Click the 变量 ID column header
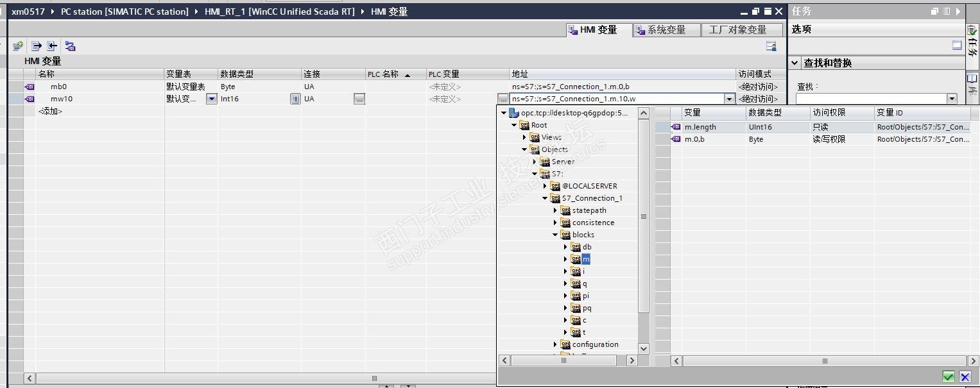 coord(922,112)
